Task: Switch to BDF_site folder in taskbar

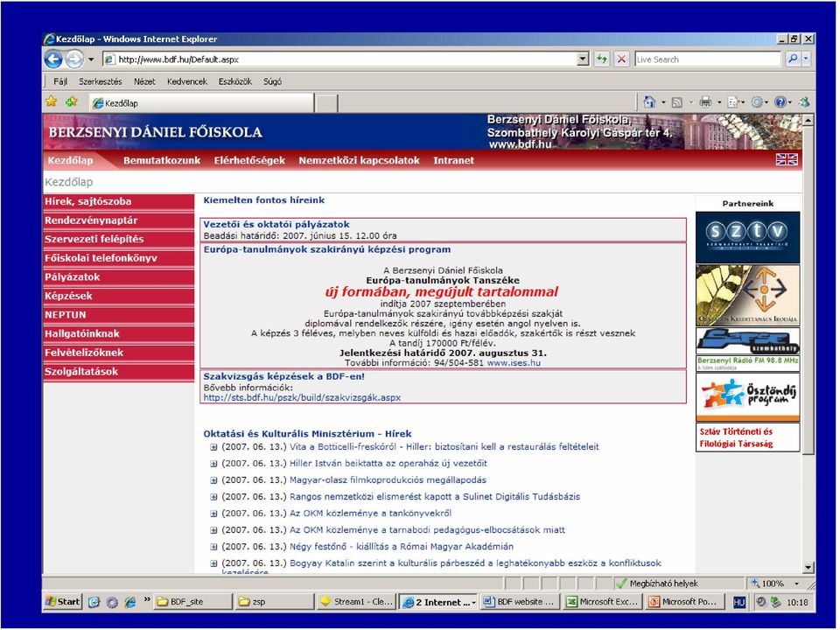Action: [x=193, y=602]
